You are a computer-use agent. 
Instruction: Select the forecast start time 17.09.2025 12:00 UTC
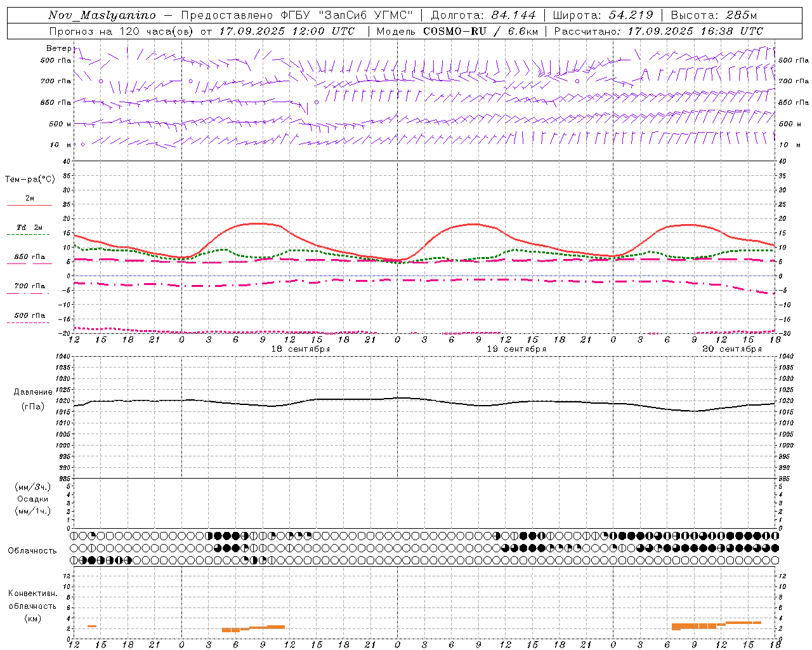287,31
